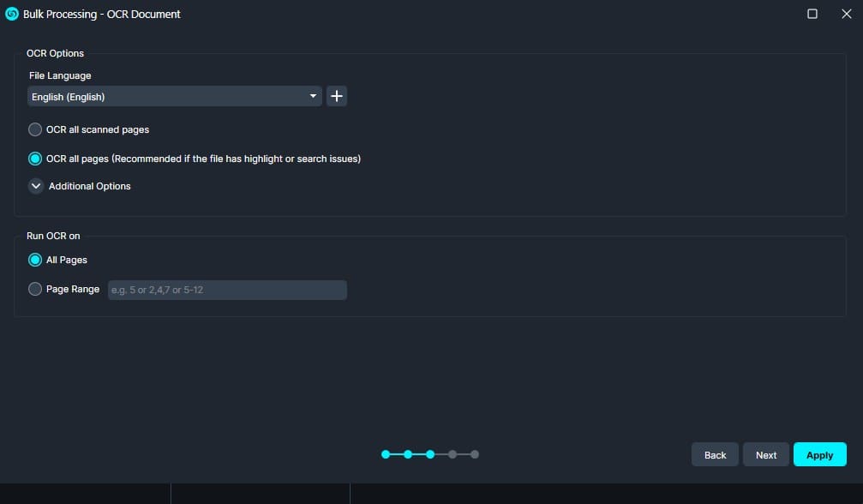The image size is (863, 504).
Task: Choose All Pages under Run OCR on
Action: 35,260
